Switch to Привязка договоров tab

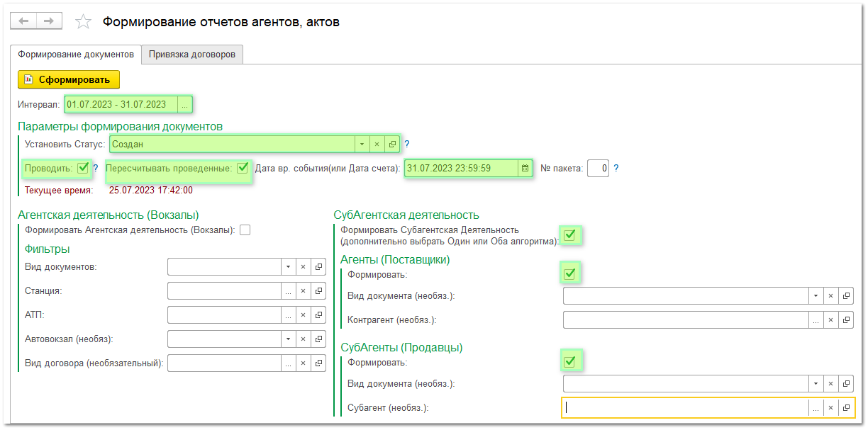(192, 55)
